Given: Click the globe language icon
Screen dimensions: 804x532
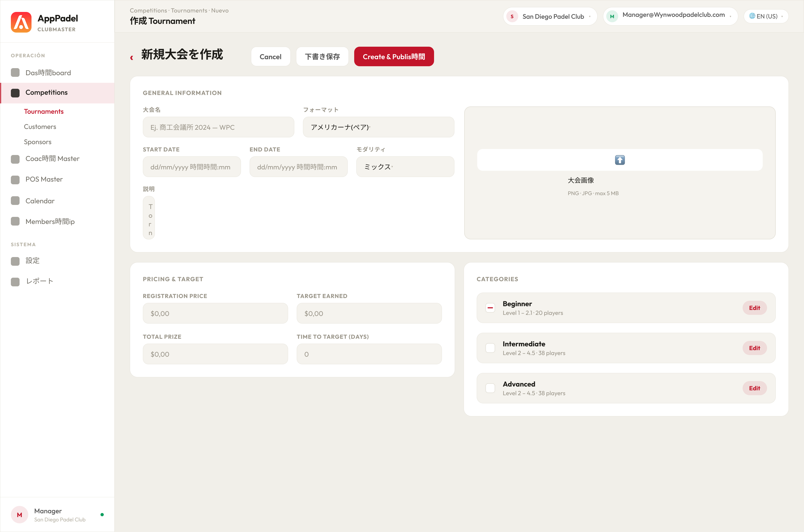Looking at the screenshot, I should (752, 16).
